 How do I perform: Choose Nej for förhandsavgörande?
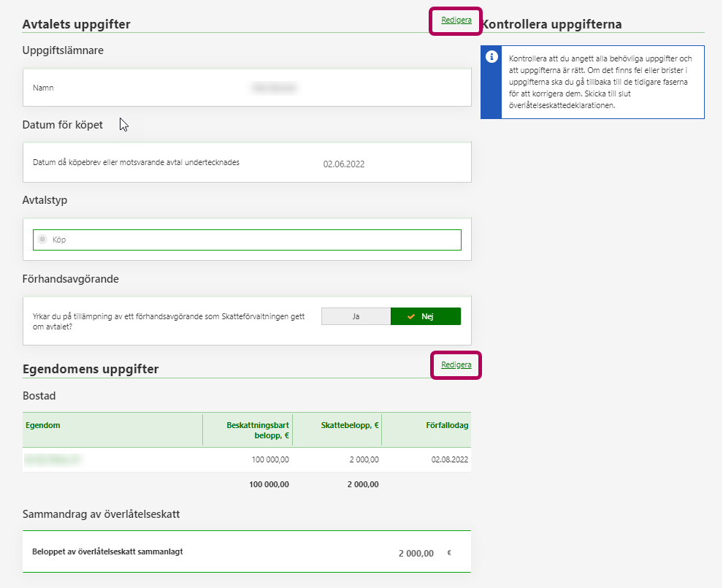(426, 316)
